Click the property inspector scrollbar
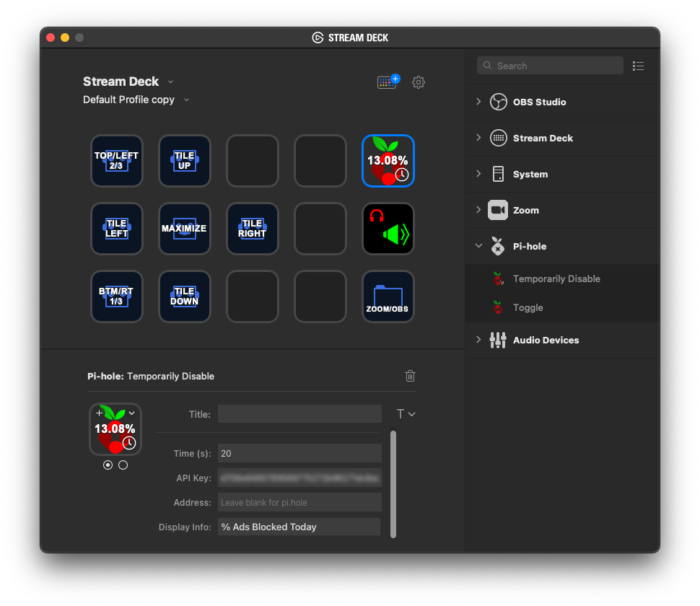 coord(393,484)
